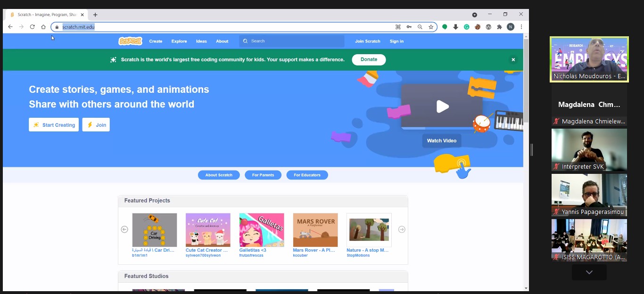The width and height of the screenshot is (644, 294).
Task: Click the download arrow extension icon
Action: pyautogui.click(x=455, y=27)
